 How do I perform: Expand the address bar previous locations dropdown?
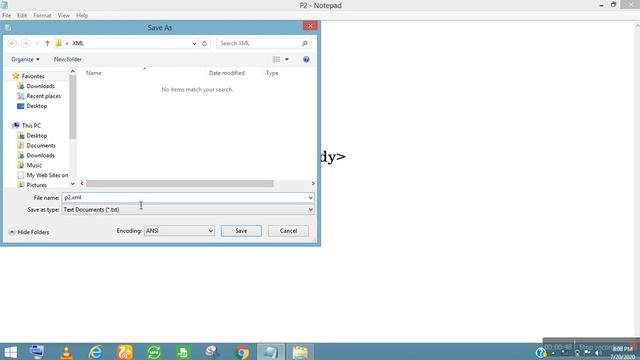(x=194, y=43)
